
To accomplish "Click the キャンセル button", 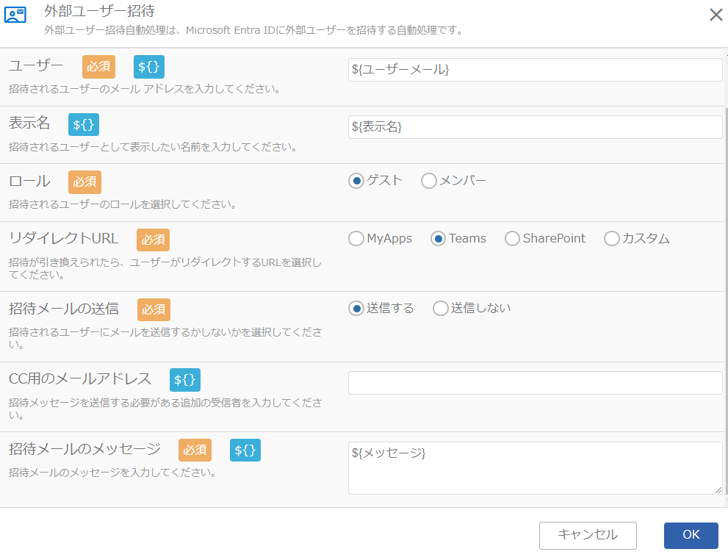I will point(588,536).
